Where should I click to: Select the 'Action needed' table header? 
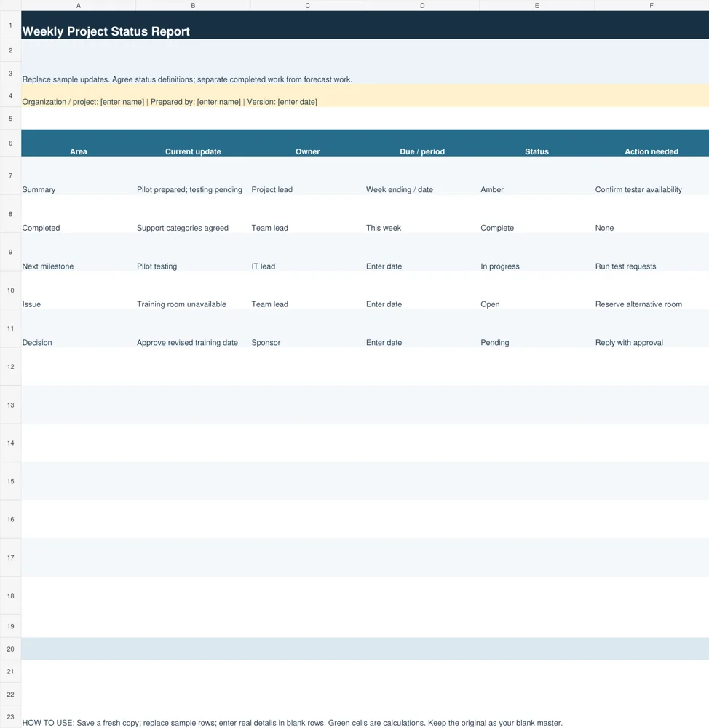(x=651, y=143)
